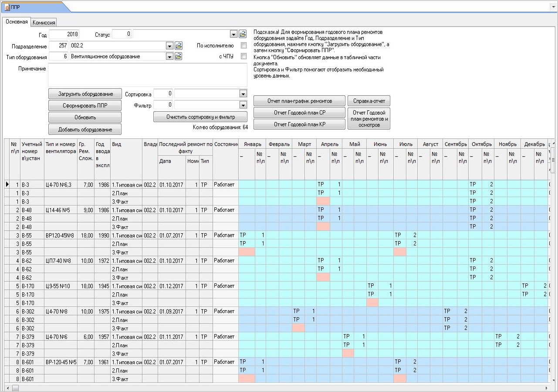Screen dimensions: 558x392
Task: Click the vertical scrollbar up arrow of table
Action: [553, 143]
